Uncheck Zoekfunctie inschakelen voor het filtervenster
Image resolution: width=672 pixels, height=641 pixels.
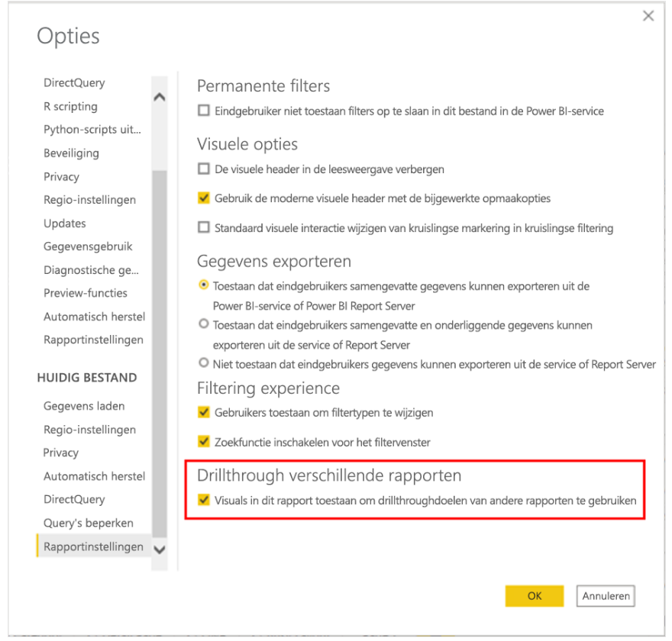click(x=204, y=442)
